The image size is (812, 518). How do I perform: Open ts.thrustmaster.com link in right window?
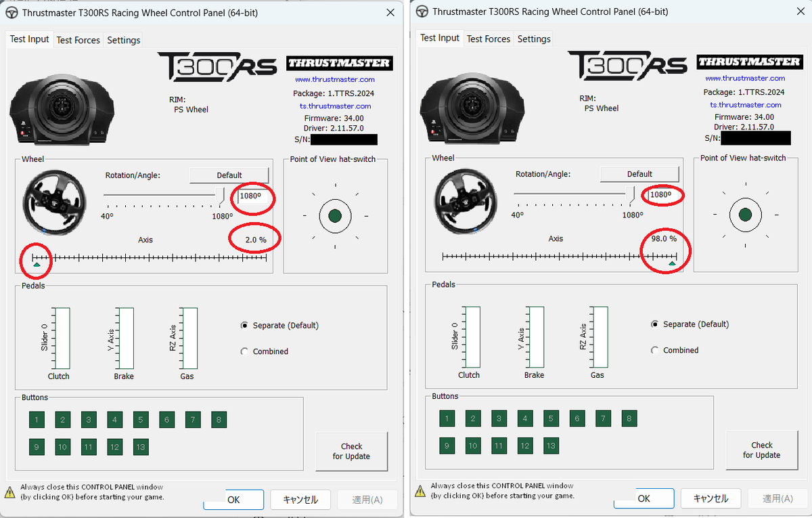click(745, 104)
